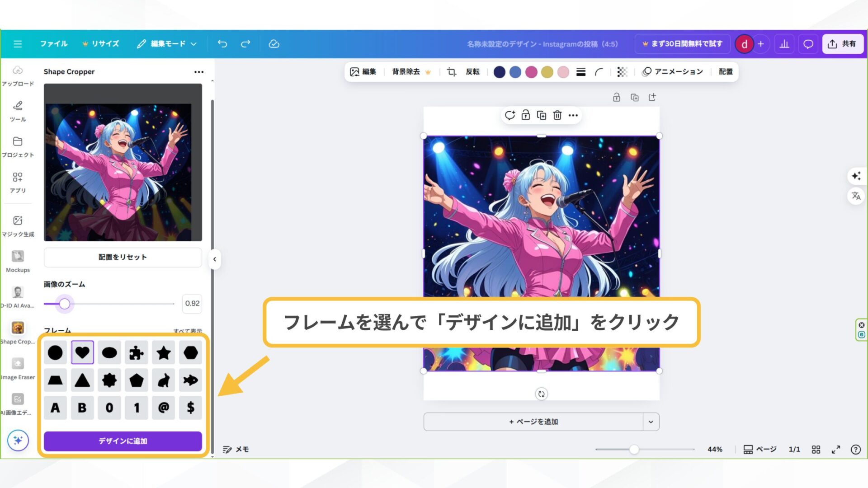The height and width of the screenshot is (488, 868).
Task: Collapse the Shape Cropper panel with the chevron
Action: pyautogui.click(x=214, y=259)
